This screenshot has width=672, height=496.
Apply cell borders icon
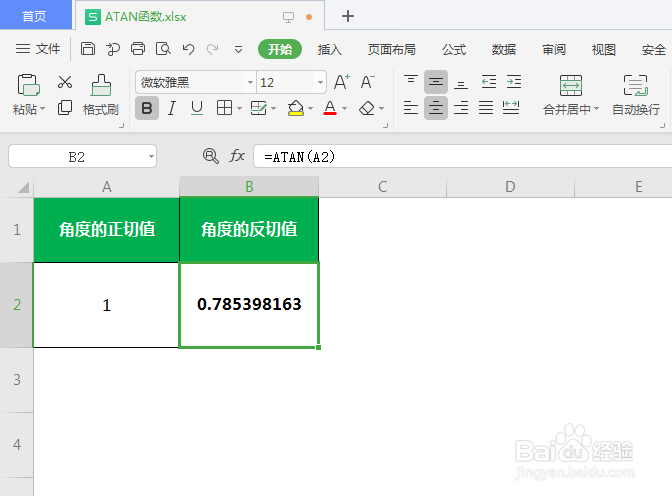(224, 108)
